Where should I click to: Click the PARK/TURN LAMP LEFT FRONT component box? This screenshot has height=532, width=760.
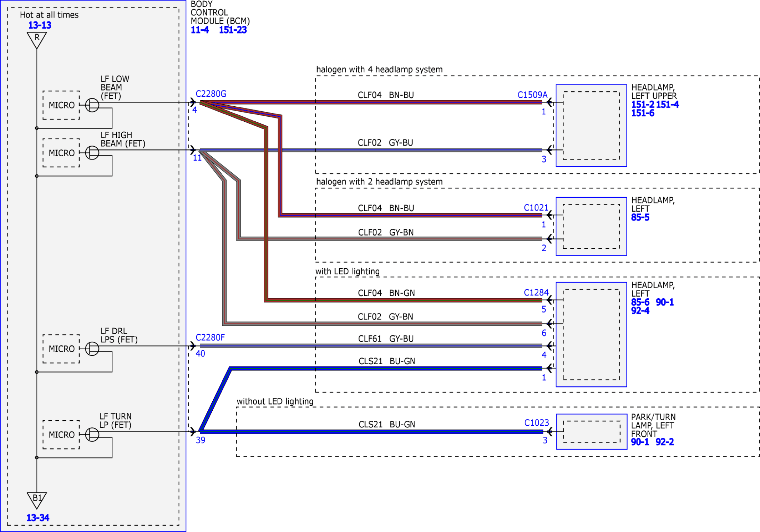tap(592, 431)
